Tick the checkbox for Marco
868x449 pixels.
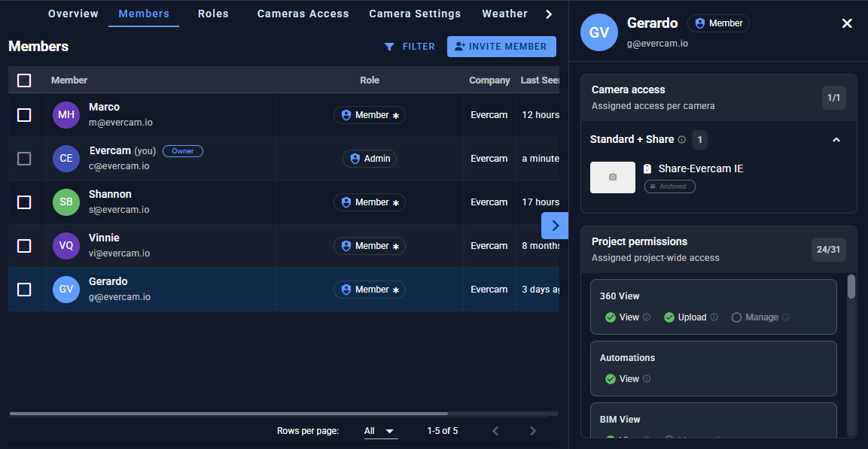(24, 115)
